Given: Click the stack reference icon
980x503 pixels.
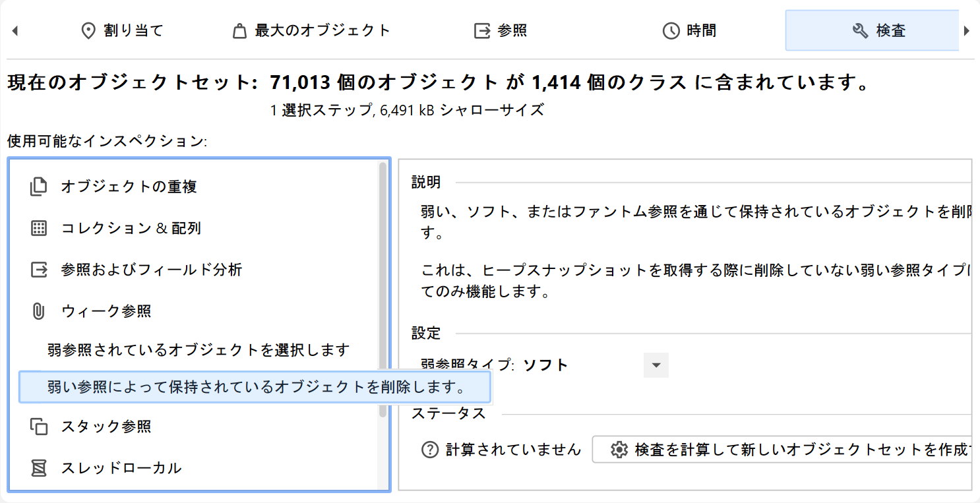Looking at the screenshot, I should click(x=39, y=427).
